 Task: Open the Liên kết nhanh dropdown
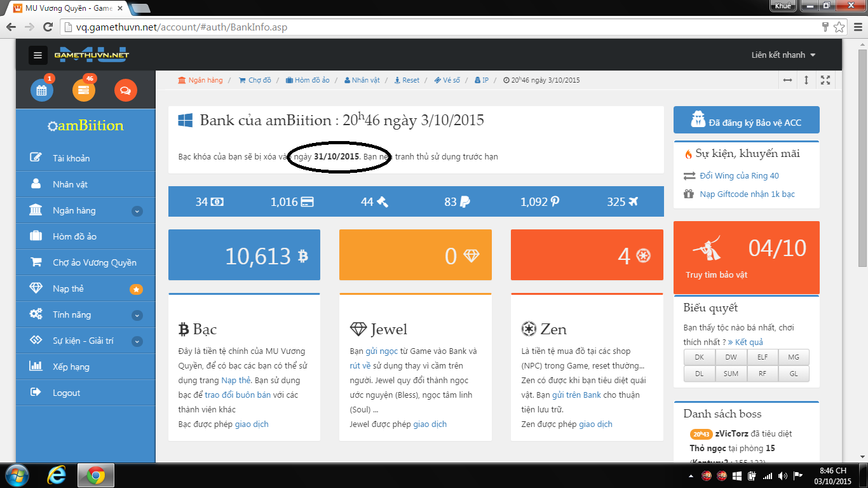tap(783, 55)
